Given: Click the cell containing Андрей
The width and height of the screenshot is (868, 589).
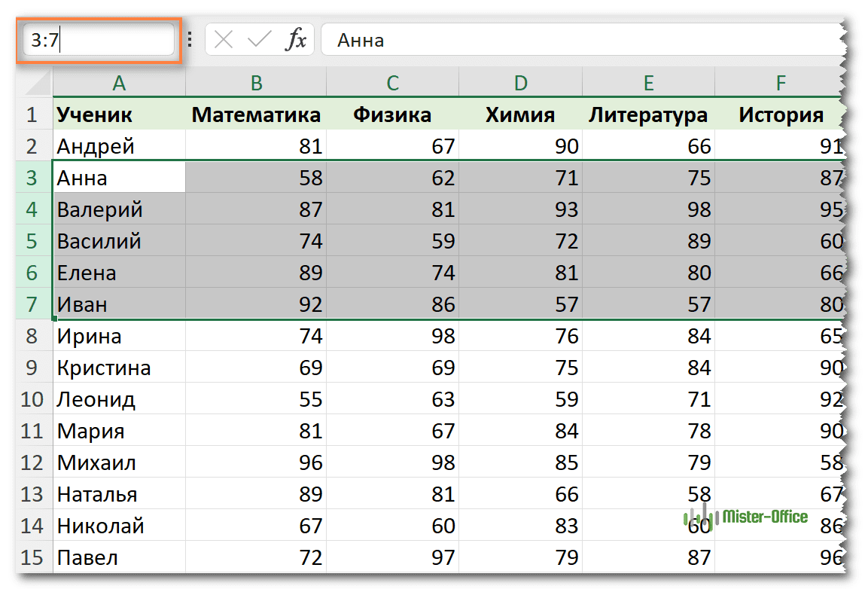Looking at the screenshot, I should 119,146.
